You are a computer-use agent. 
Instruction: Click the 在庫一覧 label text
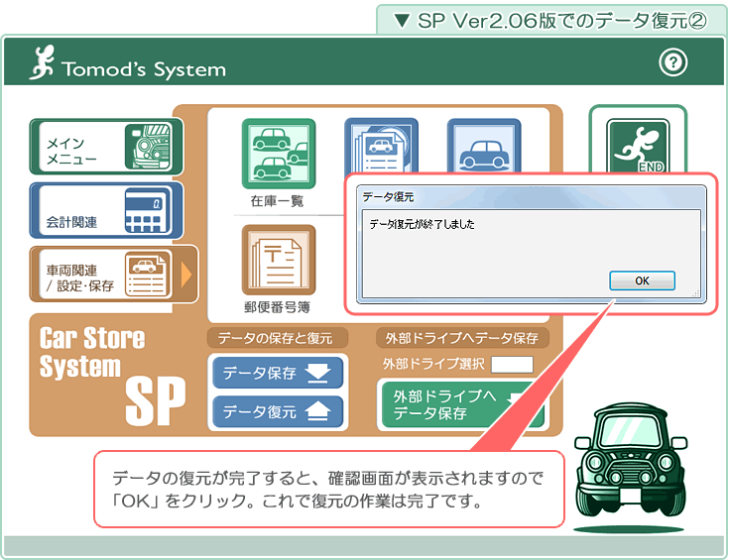(277, 201)
